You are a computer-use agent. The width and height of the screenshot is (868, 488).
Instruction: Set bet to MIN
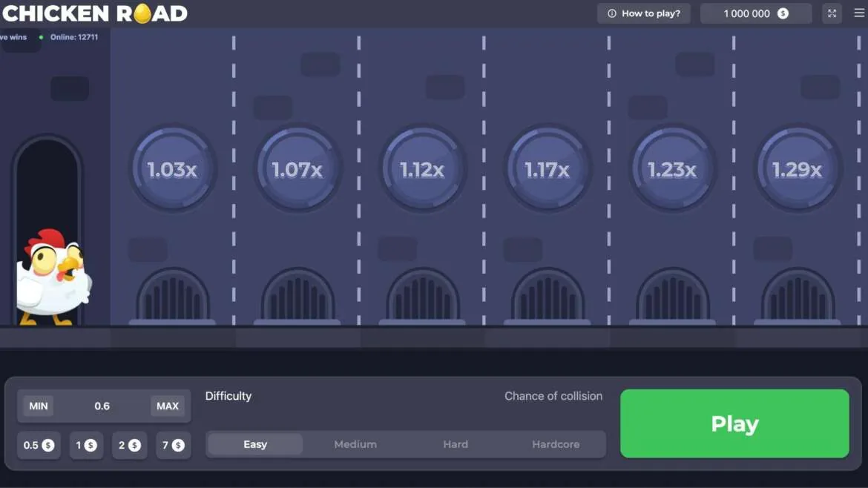pos(39,406)
